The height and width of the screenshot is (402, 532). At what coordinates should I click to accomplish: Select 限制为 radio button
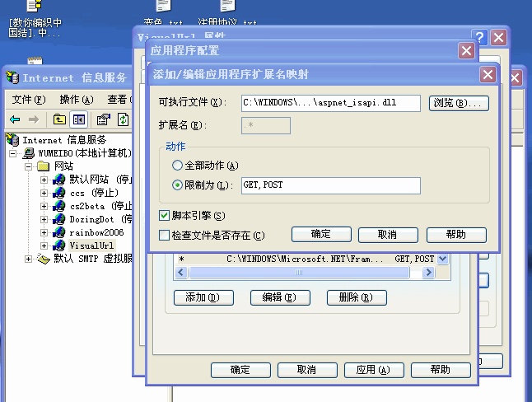(177, 185)
